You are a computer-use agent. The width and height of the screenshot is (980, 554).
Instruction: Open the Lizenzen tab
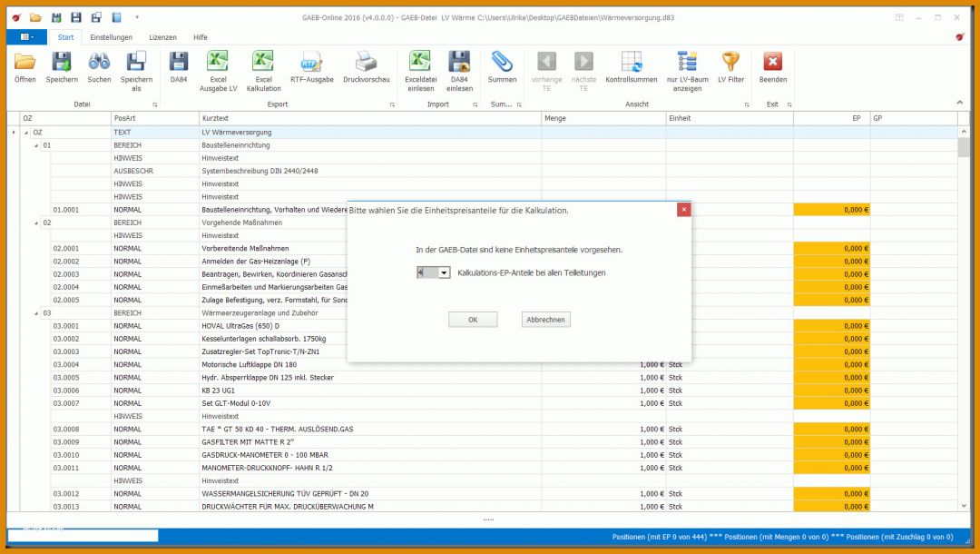click(x=162, y=37)
